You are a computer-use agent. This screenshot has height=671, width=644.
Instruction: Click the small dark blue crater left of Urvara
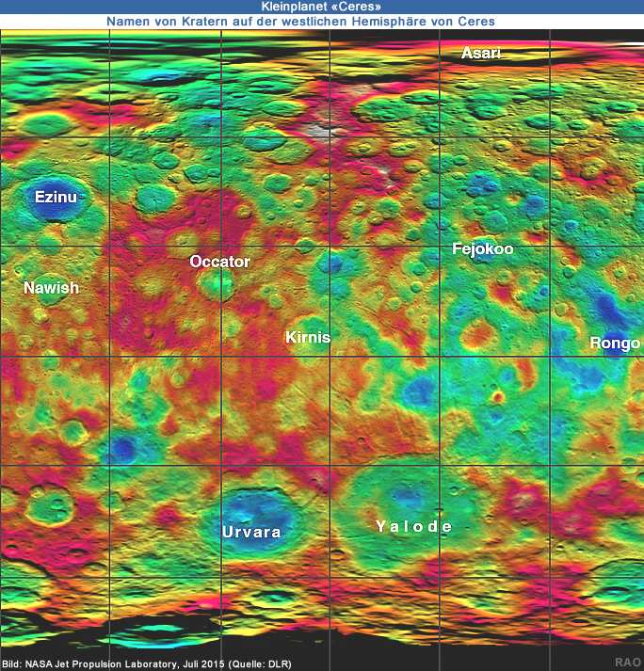(123, 449)
